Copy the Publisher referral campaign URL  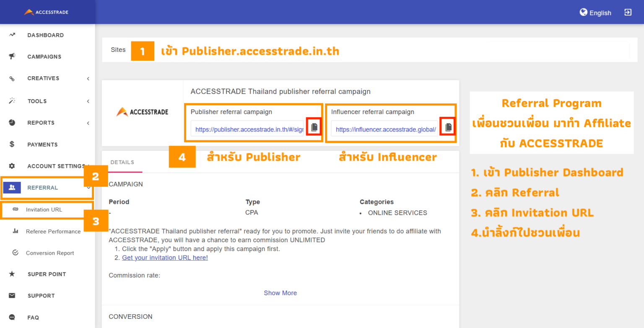pos(313,127)
